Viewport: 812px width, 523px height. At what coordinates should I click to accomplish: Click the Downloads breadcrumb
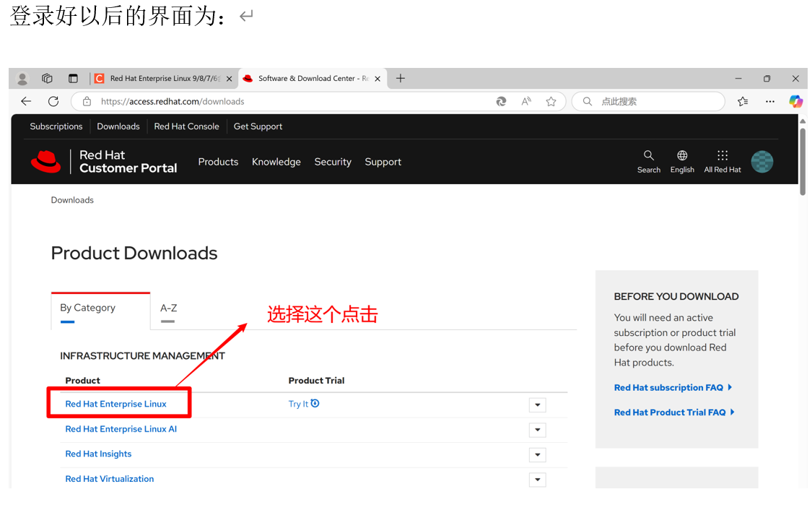[x=72, y=200]
